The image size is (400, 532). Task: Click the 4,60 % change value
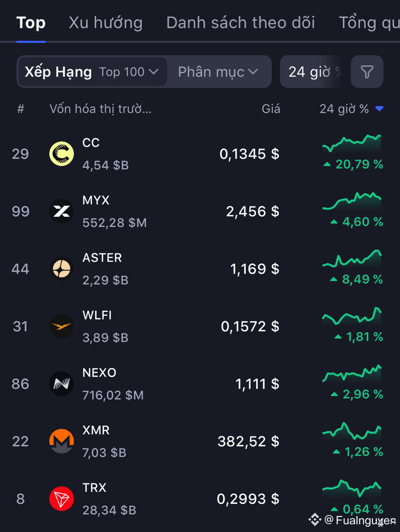(363, 222)
